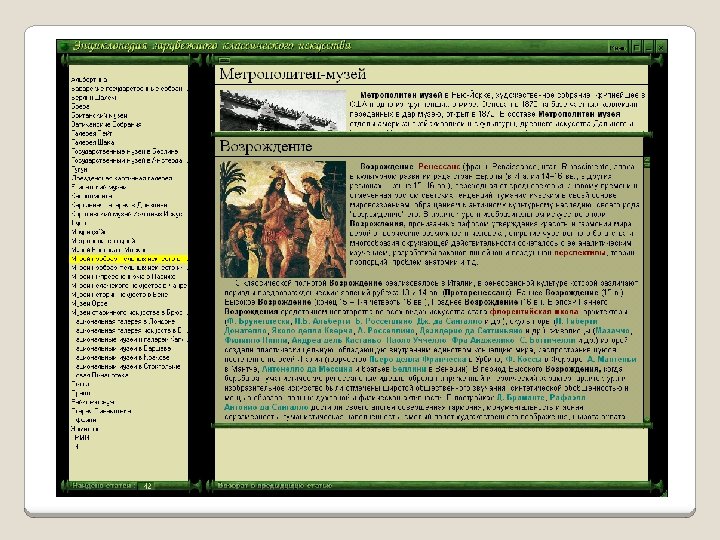Select Государственный музей в Амстердаме list row
Viewport: 720px width, 540px height.
pyautogui.click(x=127, y=160)
